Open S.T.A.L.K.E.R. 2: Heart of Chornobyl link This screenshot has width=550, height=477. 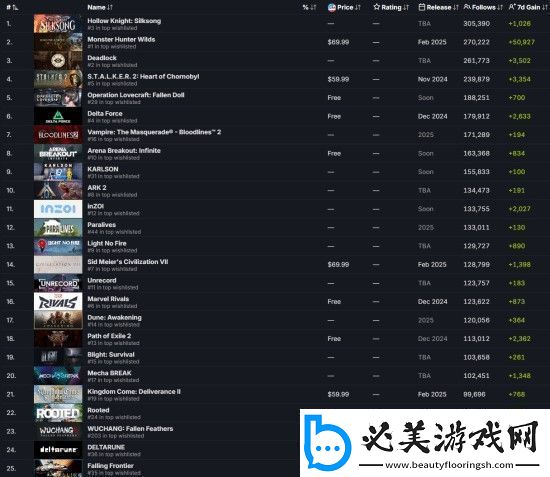point(143,76)
